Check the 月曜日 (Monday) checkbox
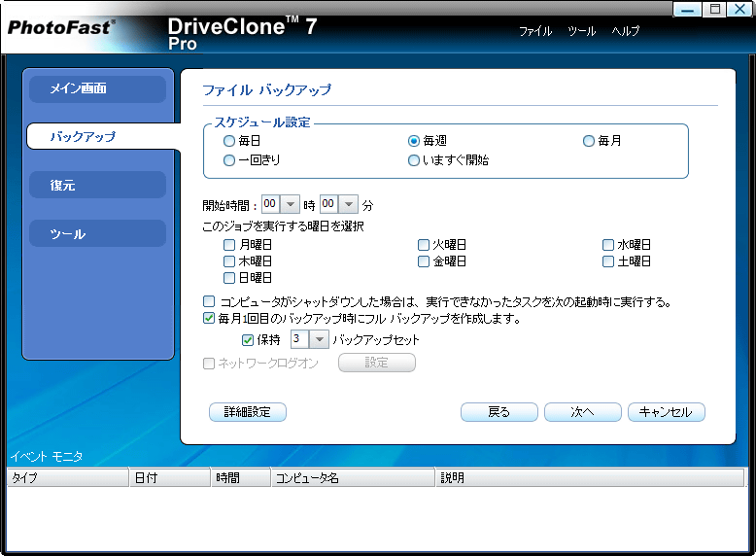Viewport: 756px width, 556px height. pos(229,245)
